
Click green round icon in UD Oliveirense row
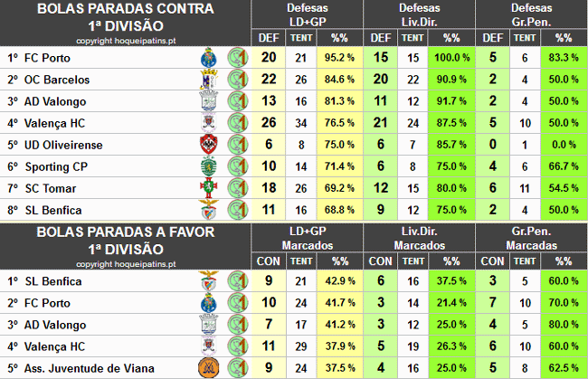pos(238,145)
